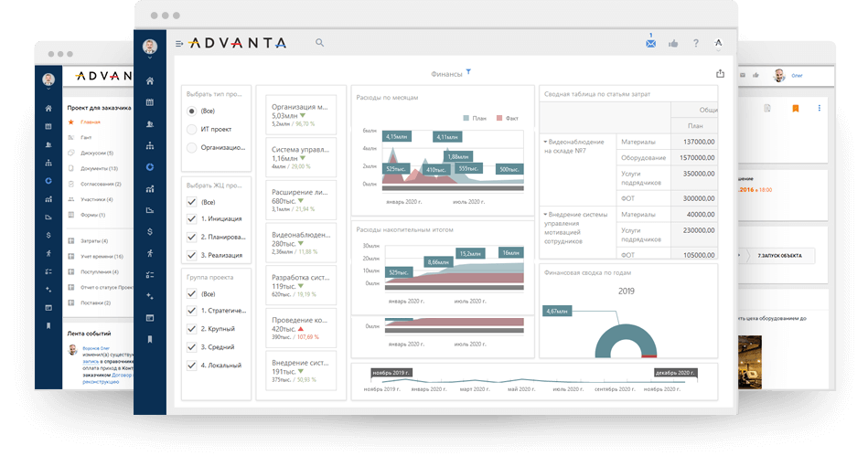Open the org hierarchy icon in front sidebar
Image resolution: width=868 pixels, height=456 pixels.
tap(149, 145)
